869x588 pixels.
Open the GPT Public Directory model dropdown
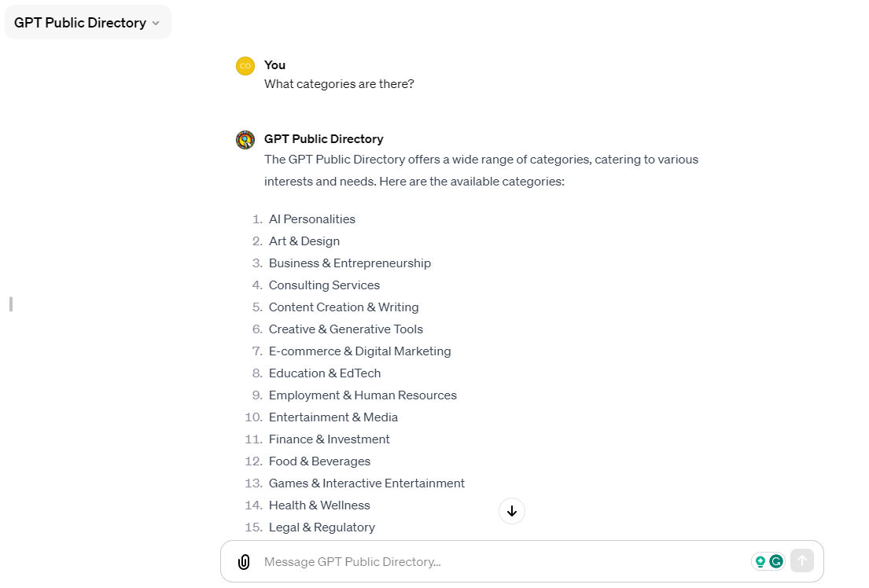point(87,22)
